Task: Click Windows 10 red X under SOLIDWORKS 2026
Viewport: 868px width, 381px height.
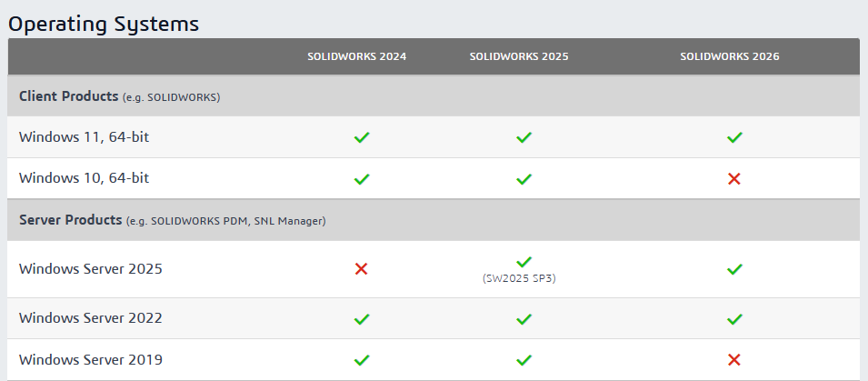Action: (x=734, y=179)
